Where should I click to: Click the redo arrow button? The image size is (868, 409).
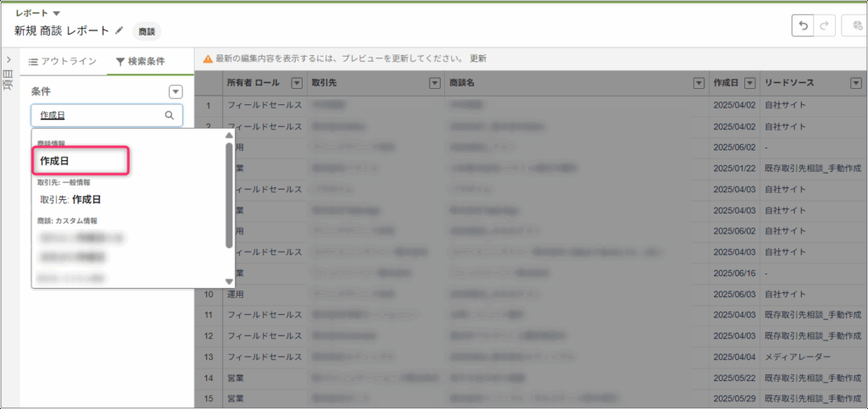pyautogui.click(x=824, y=26)
